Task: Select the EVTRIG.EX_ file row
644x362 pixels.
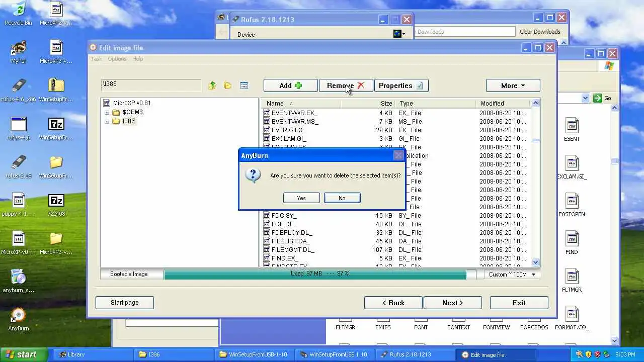Action: coord(396,130)
